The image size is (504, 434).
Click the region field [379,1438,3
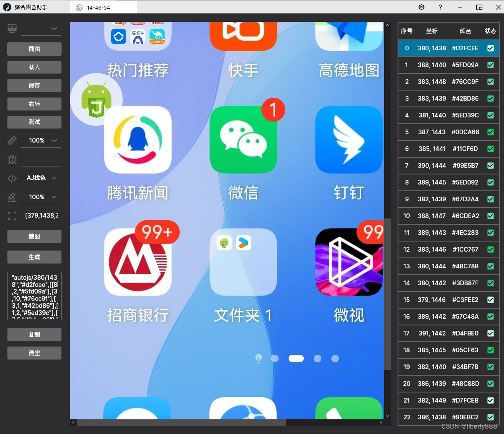click(x=41, y=216)
